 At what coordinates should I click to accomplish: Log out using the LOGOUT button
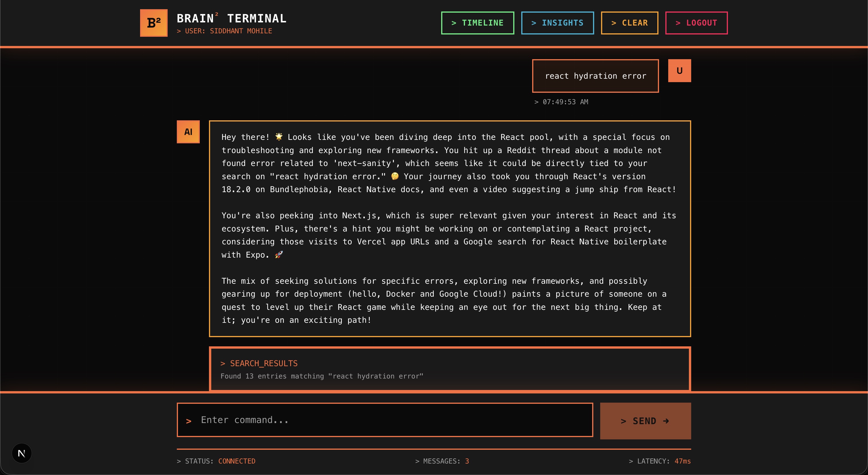coord(696,23)
